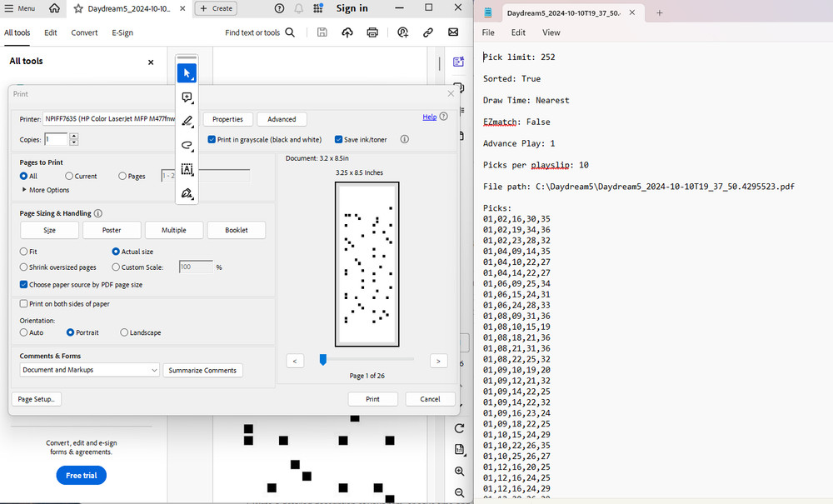Open the Edit menu in Notepad

coord(518,32)
